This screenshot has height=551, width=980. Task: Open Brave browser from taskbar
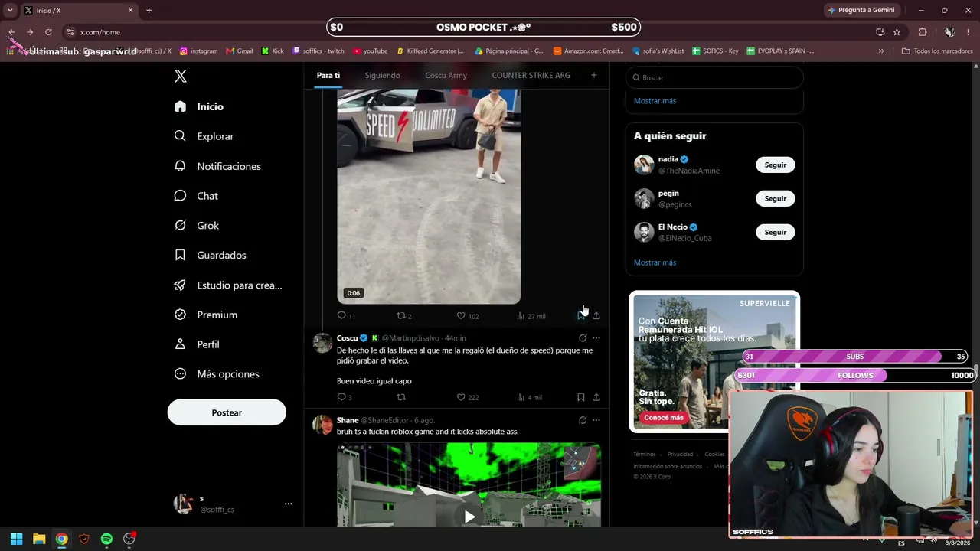[84, 539]
